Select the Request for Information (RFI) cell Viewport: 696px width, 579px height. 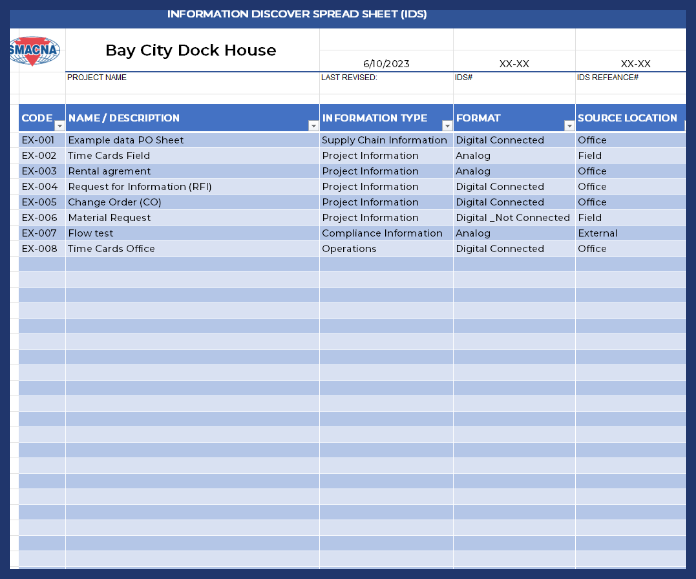tap(192, 187)
